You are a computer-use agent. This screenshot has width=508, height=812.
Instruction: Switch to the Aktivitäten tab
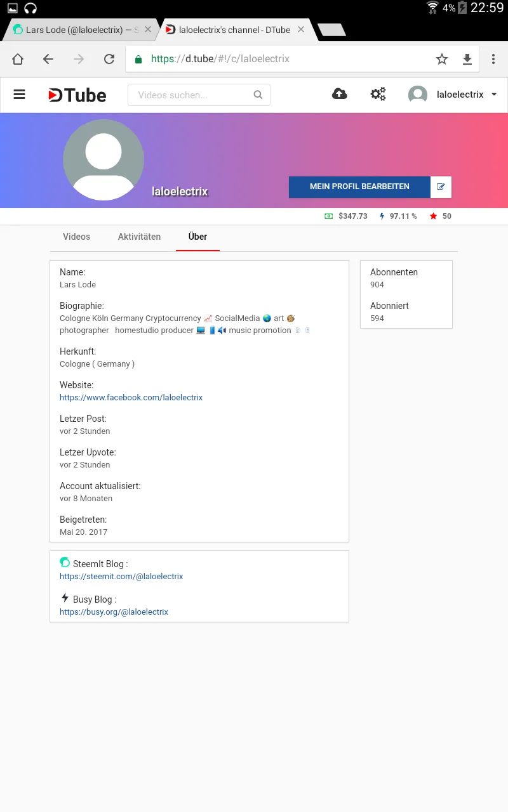[x=139, y=237]
